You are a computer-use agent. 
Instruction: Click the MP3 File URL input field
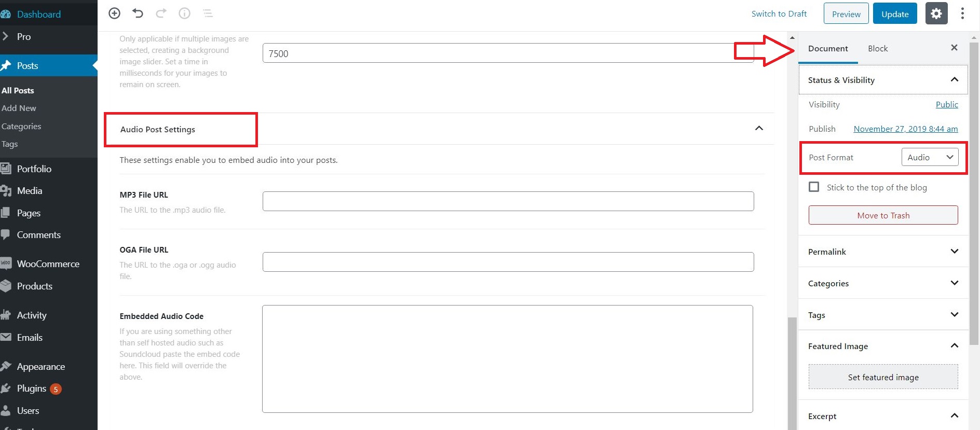coord(508,201)
